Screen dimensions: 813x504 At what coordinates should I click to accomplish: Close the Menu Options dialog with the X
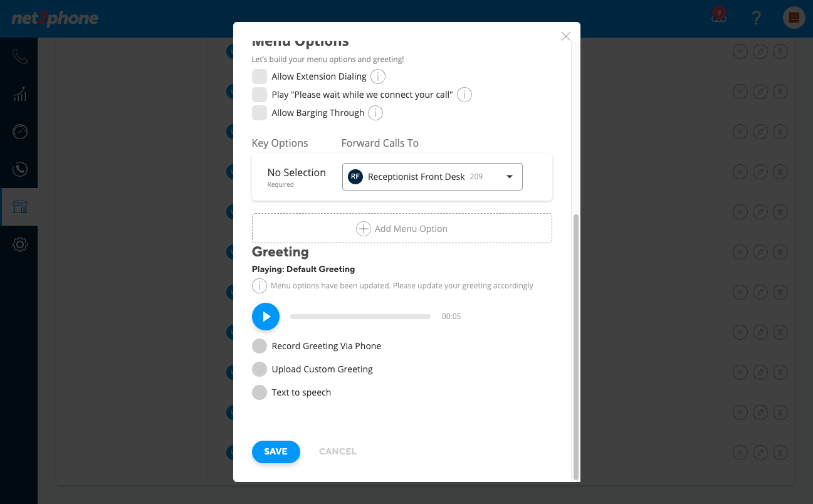pos(566,36)
